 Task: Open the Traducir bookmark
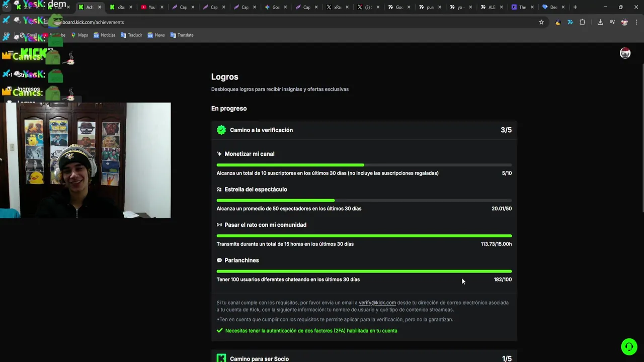[131, 35]
